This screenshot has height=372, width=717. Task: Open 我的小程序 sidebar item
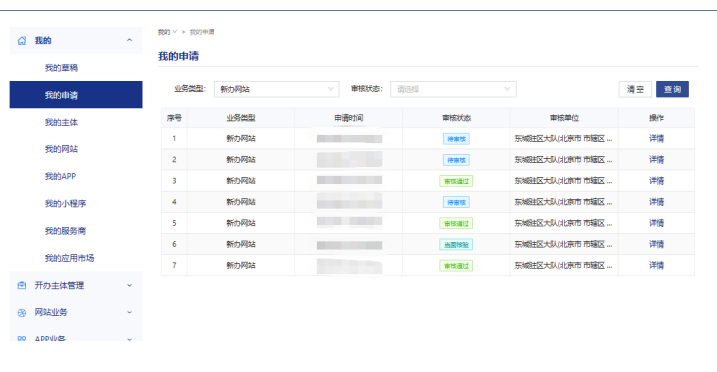pos(65,203)
